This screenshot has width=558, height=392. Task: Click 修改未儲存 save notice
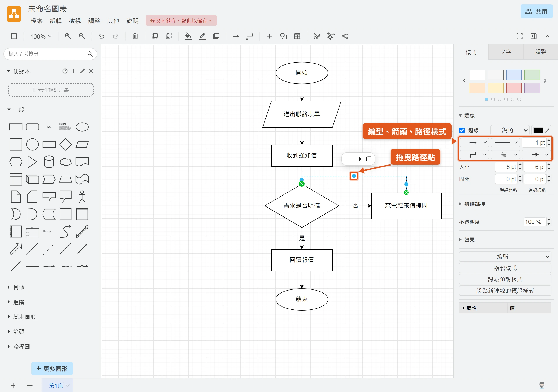[181, 21]
